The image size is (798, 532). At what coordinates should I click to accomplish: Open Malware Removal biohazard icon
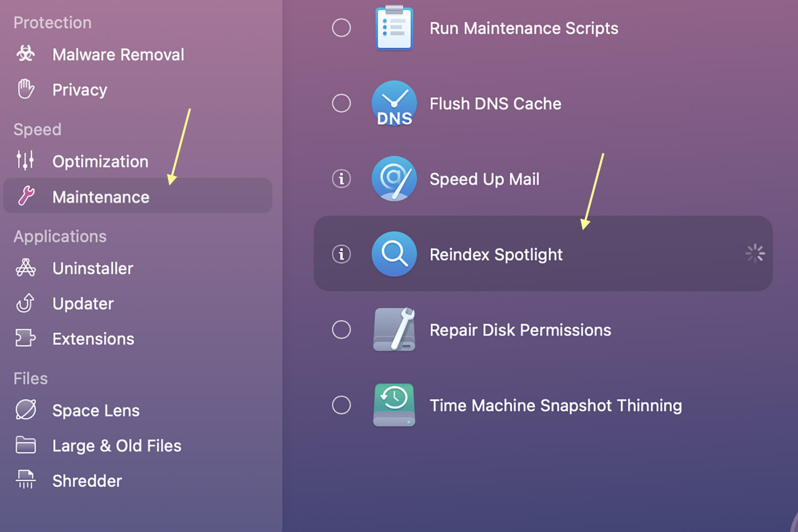(26, 54)
